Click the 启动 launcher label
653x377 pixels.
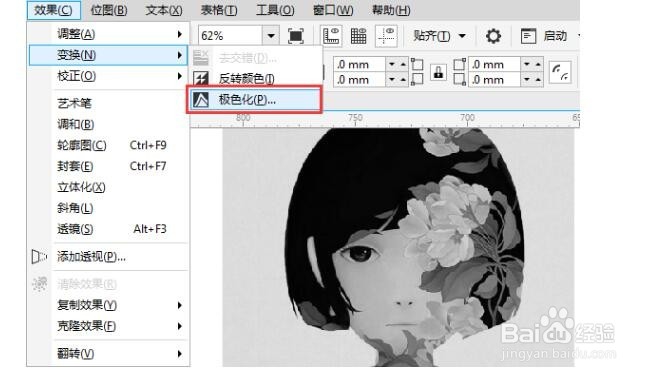click(555, 36)
